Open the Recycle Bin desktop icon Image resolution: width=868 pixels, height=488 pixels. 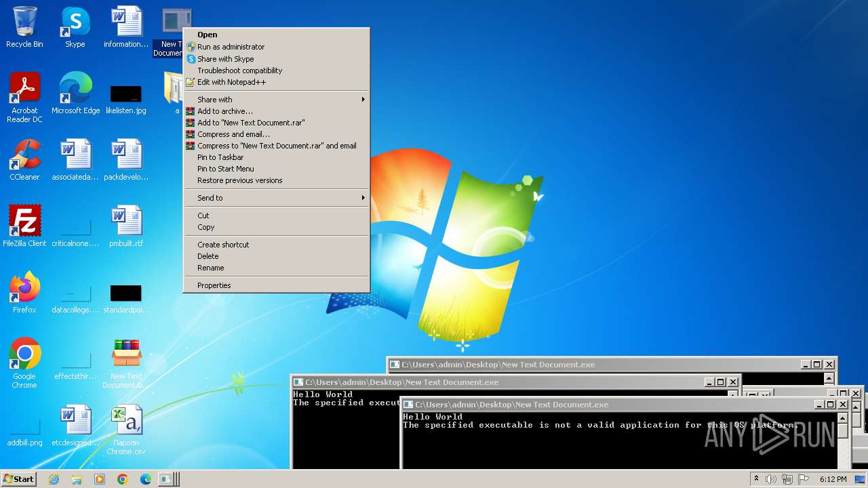(24, 27)
